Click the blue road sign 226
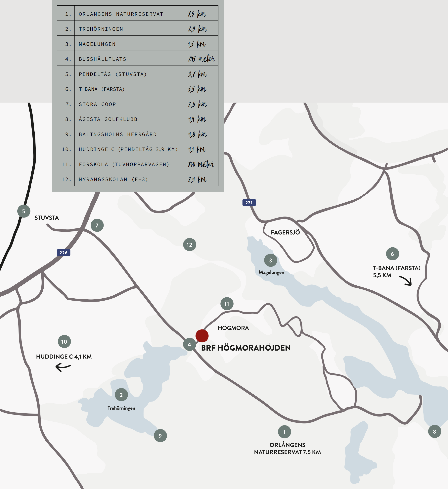 coord(64,253)
